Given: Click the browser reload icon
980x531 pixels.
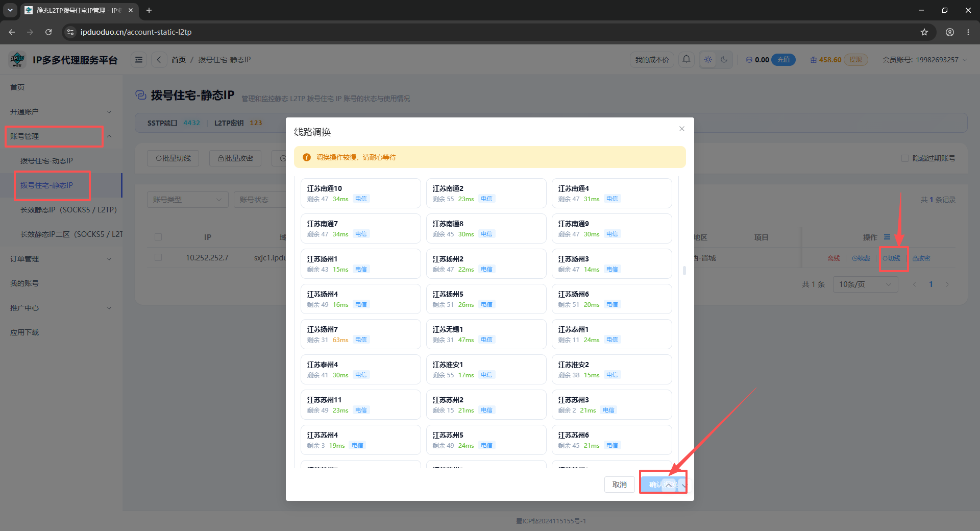Looking at the screenshot, I should (48, 32).
